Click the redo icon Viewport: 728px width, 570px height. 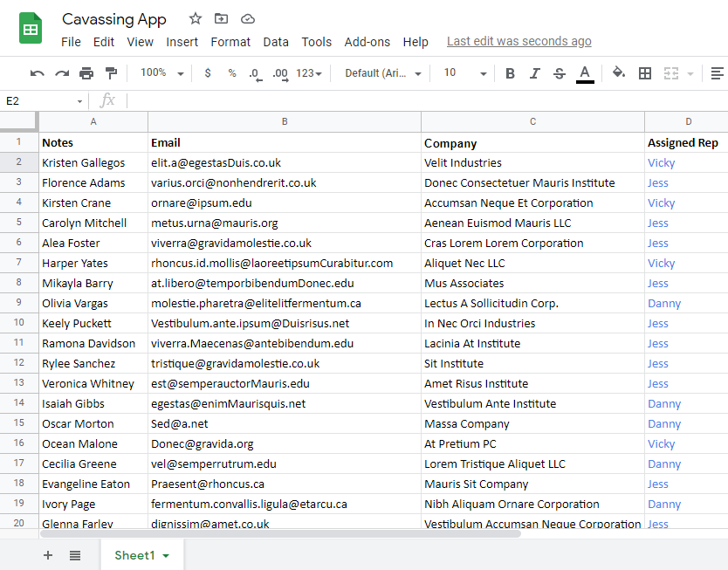62,73
